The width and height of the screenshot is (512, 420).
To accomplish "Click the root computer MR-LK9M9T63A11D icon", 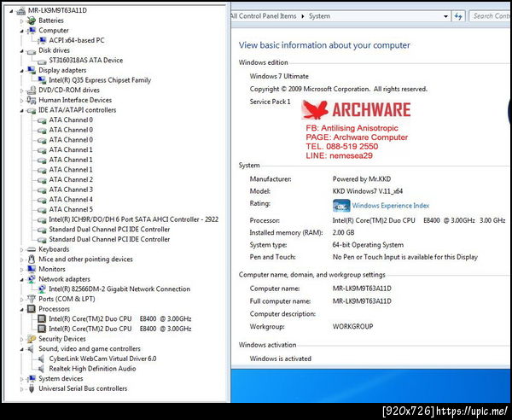I will (x=20, y=11).
